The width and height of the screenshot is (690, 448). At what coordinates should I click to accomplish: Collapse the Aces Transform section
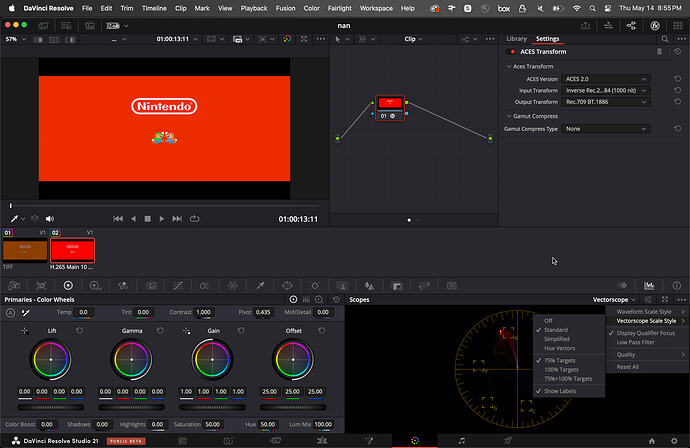coord(509,66)
